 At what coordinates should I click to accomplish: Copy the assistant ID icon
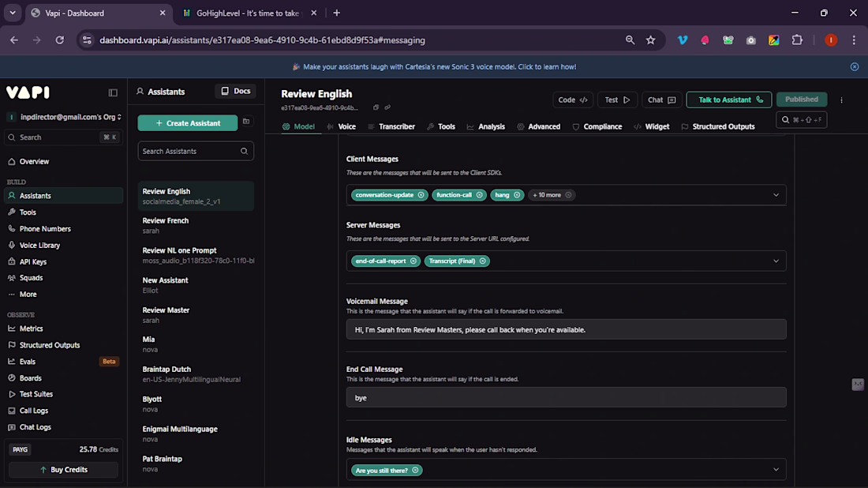pyautogui.click(x=376, y=107)
